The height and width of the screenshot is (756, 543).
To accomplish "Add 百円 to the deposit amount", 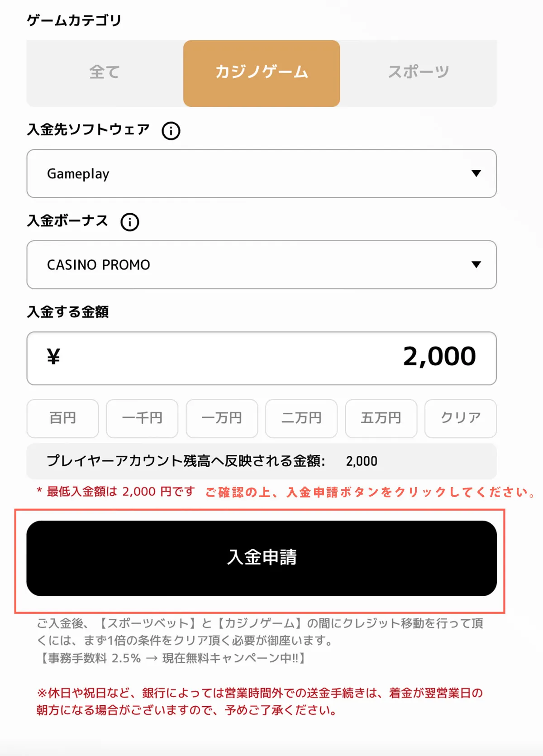I will (x=62, y=418).
